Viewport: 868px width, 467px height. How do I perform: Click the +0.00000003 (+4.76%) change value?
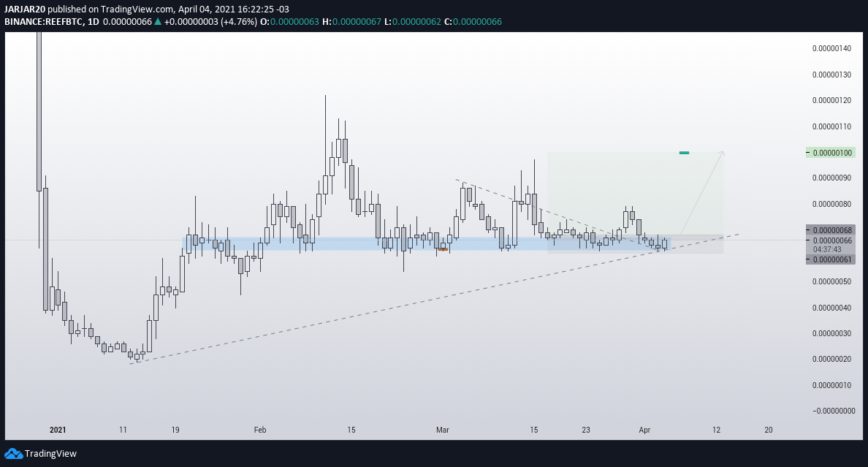coord(211,22)
